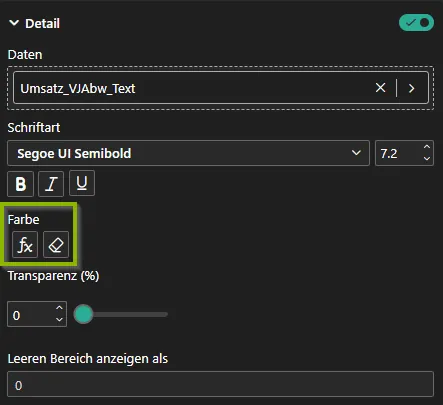Click the Leeren Bereich anzeigen als label
Viewport: 443px width, 405px height.
pos(88,359)
